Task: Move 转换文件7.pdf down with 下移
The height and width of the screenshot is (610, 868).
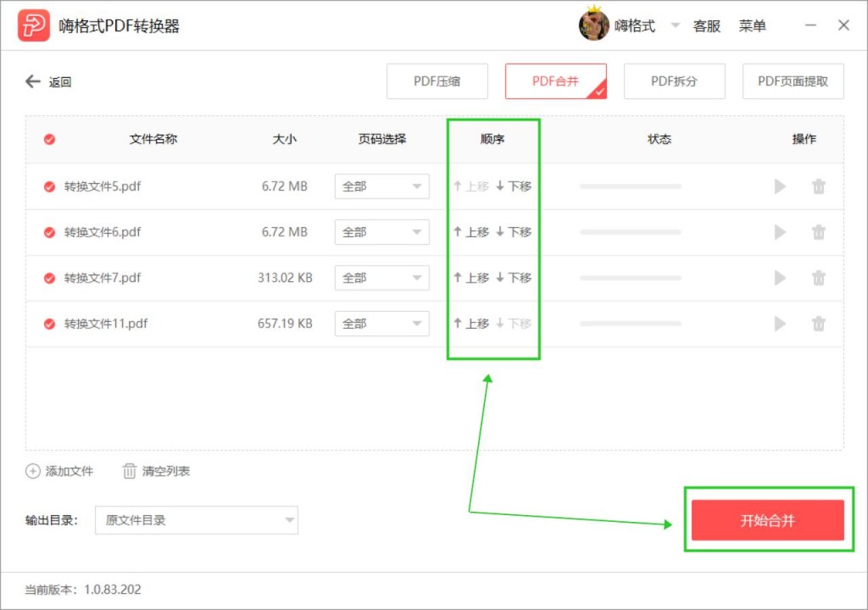Action: pyautogui.click(x=514, y=278)
